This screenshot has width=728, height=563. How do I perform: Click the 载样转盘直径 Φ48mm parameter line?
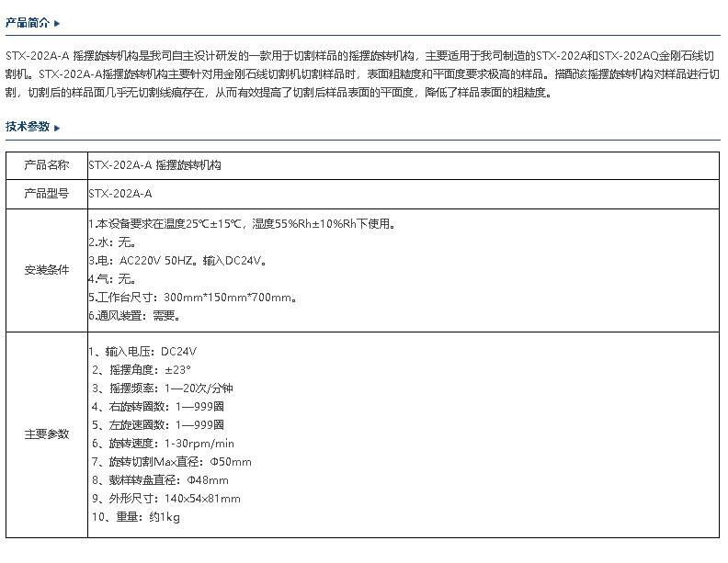[x=160, y=480]
